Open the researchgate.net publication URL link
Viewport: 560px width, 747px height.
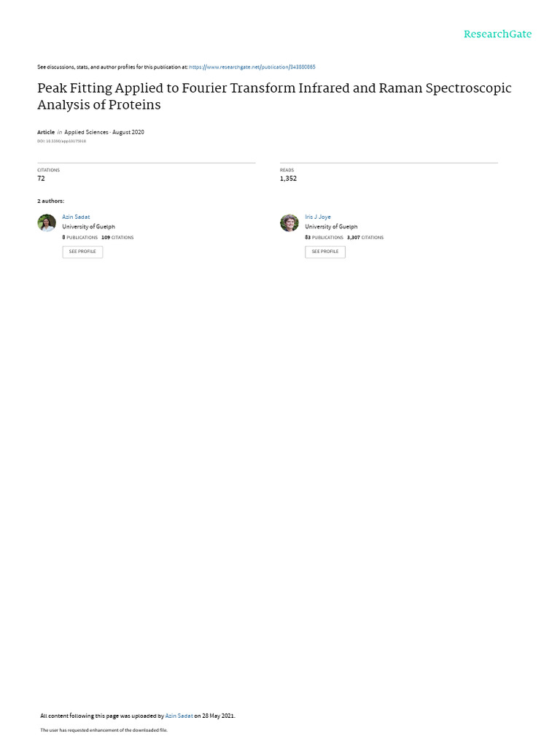point(252,67)
